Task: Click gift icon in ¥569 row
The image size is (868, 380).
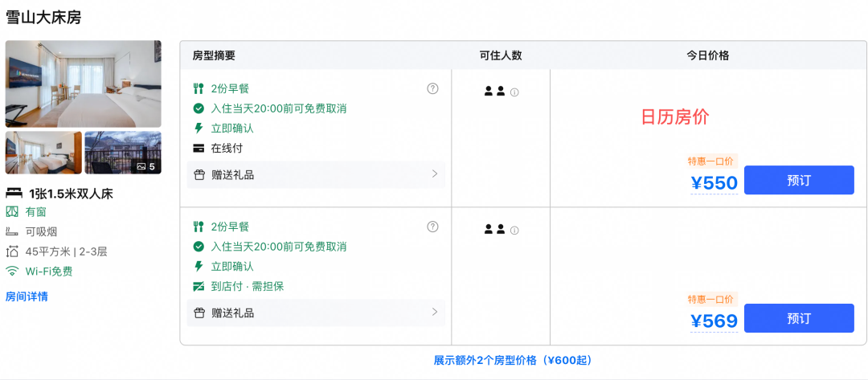Action: tap(199, 313)
